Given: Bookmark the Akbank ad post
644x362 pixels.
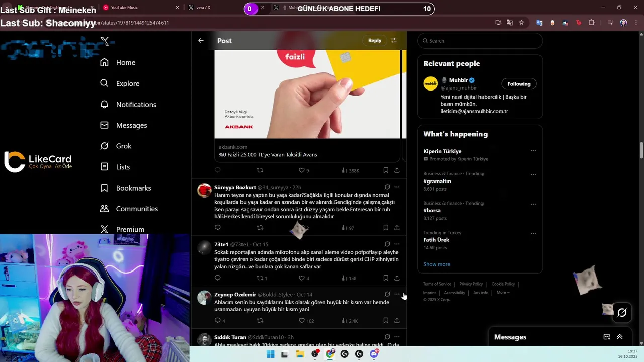Looking at the screenshot, I should (x=386, y=170).
